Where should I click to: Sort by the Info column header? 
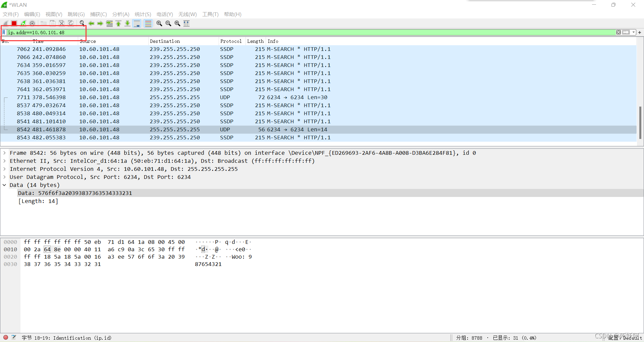(x=451, y=41)
